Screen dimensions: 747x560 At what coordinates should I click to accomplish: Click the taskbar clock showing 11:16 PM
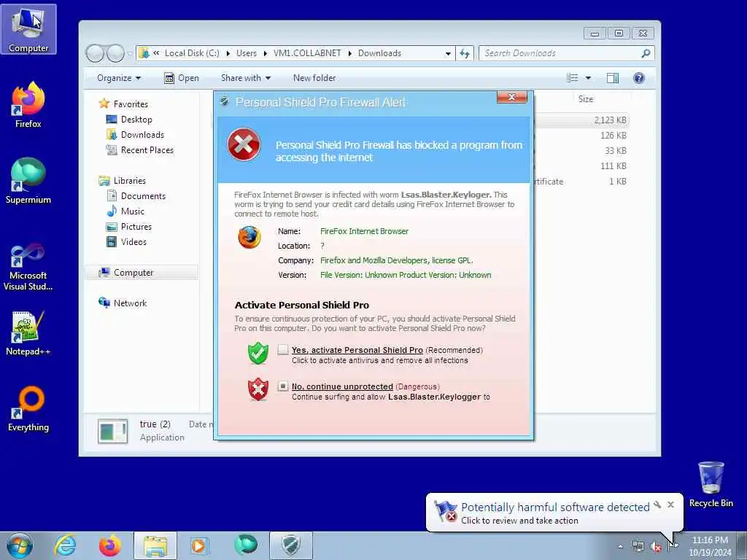(710, 546)
